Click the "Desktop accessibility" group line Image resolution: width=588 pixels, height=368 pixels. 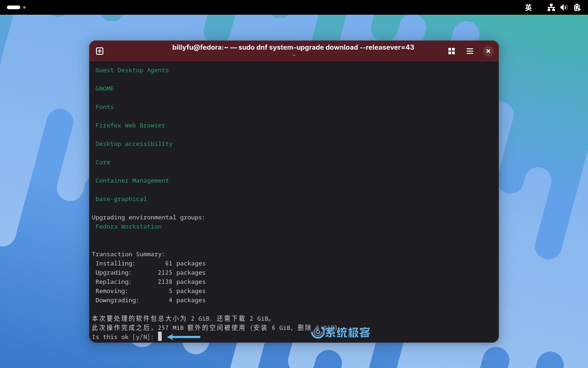click(134, 144)
